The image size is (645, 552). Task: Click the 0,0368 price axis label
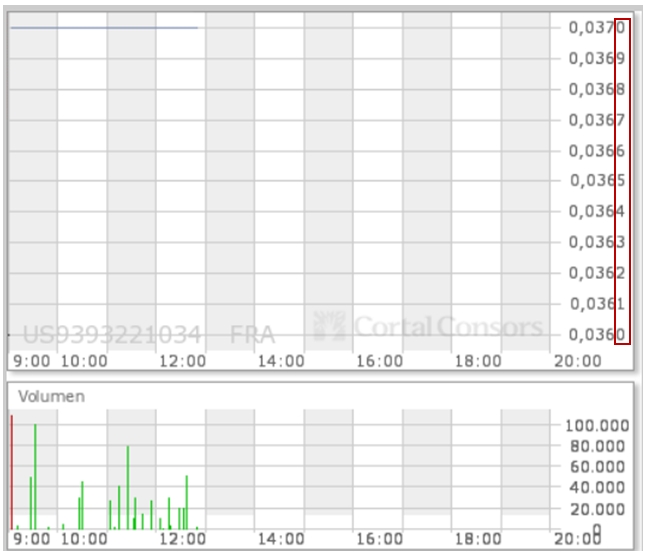point(596,89)
